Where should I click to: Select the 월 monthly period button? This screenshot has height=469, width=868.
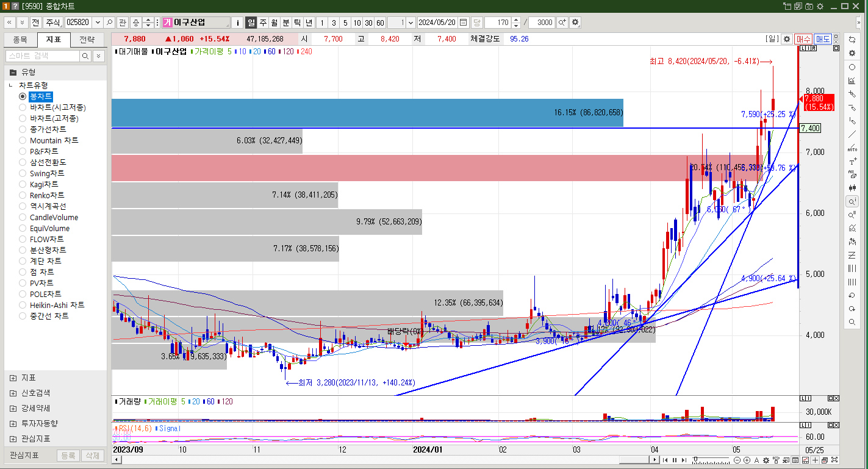click(274, 22)
